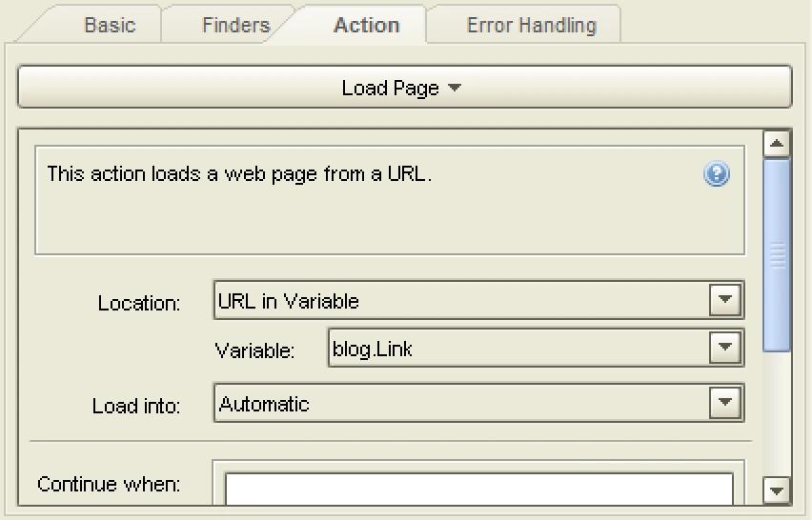Click the action description text box
This screenshot has height=520, width=812.
[x=390, y=200]
